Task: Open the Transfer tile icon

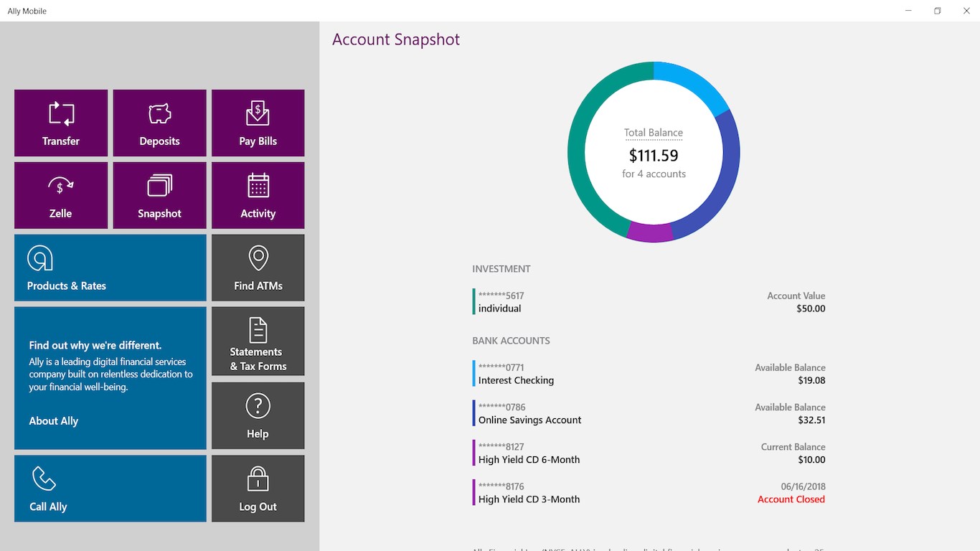Action: tap(61, 113)
